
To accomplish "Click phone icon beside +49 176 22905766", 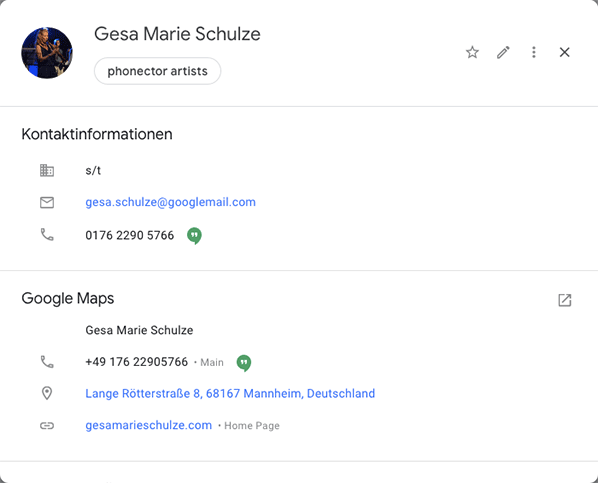I will pos(47,362).
